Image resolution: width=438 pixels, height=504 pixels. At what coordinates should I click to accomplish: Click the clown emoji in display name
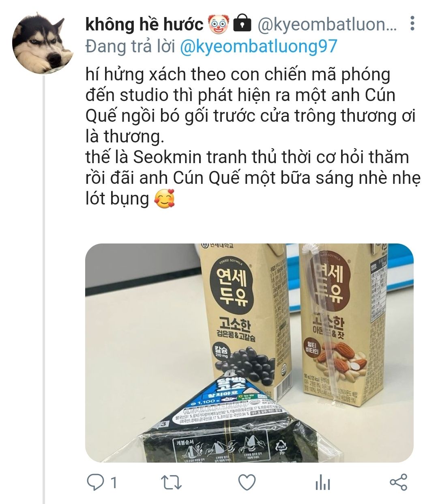pyautogui.click(x=219, y=24)
